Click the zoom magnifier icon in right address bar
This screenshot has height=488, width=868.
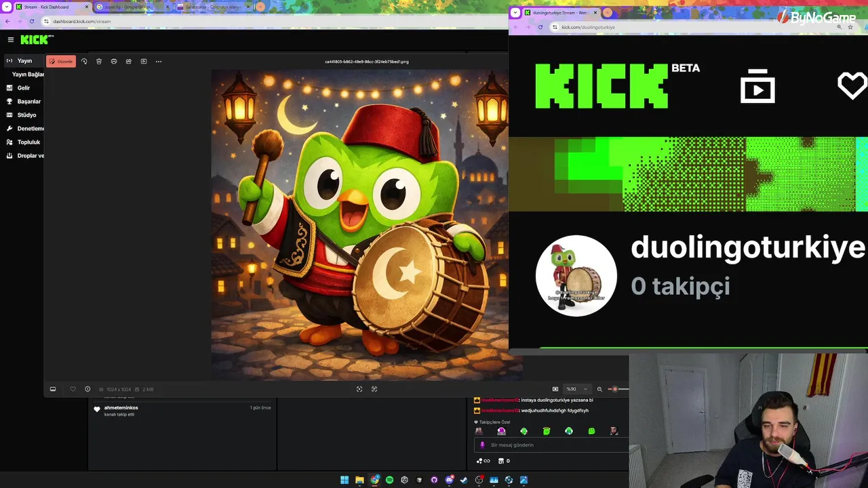tap(839, 27)
